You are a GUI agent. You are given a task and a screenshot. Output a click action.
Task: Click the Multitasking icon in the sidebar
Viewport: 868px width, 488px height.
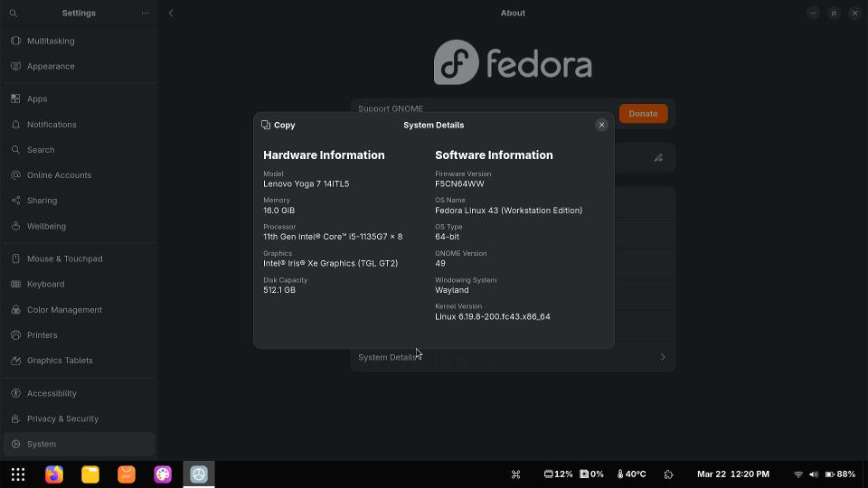pos(15,41)
